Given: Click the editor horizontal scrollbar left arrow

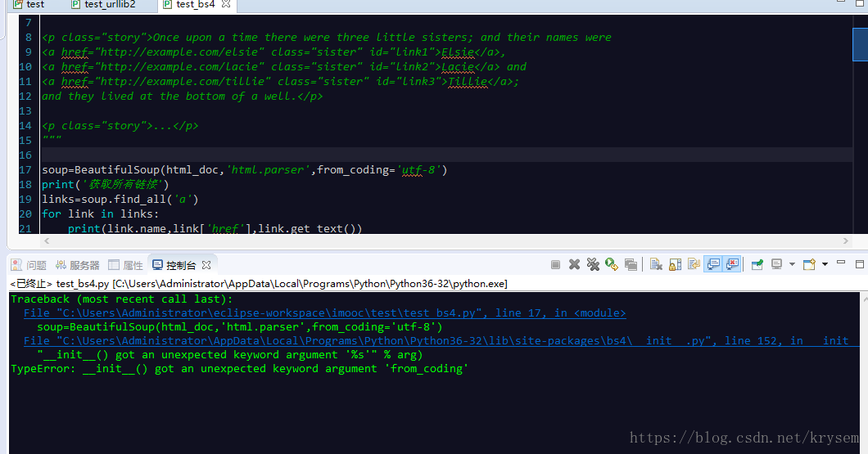Looking at the screenshot, I should point(47,241).
